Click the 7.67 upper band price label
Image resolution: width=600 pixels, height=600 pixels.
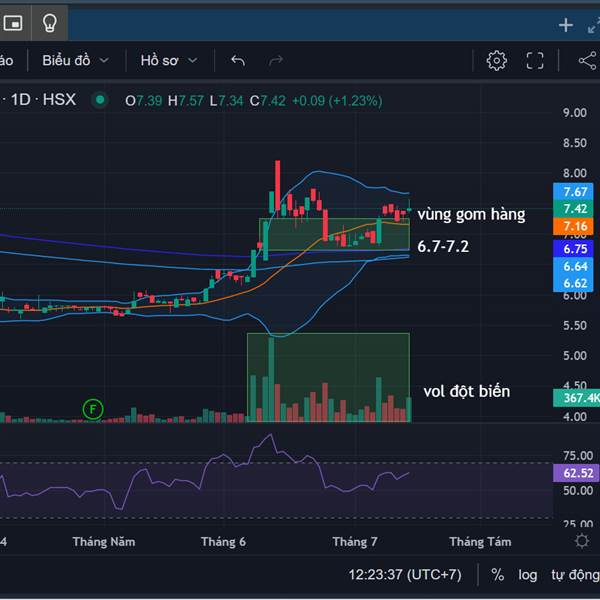pos(573,192)
